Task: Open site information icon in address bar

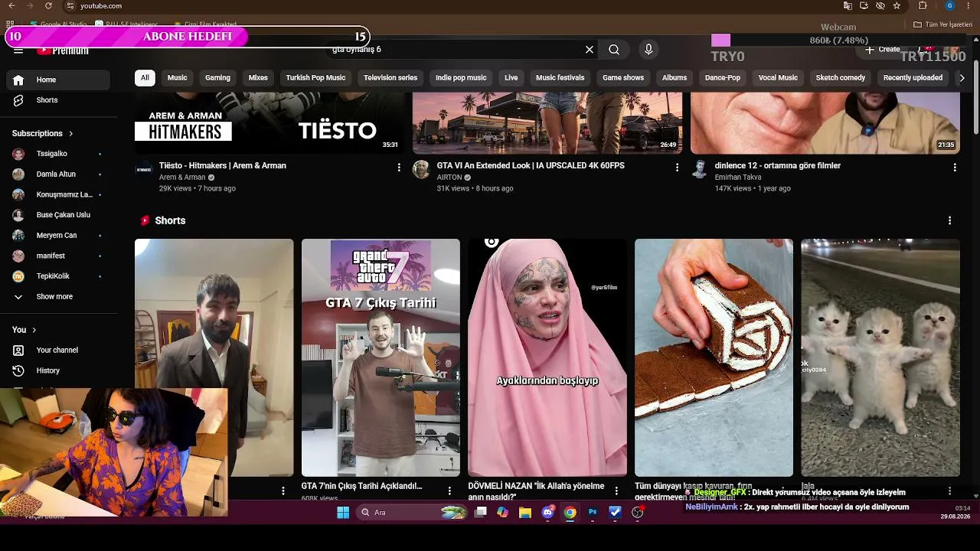Action: tap(70, 5)
